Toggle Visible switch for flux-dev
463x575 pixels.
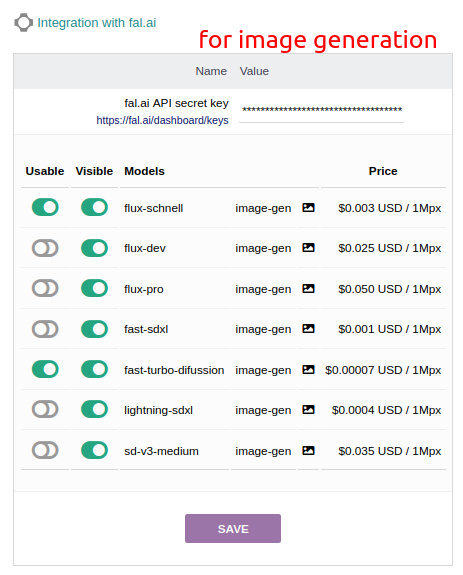pos(94,248)
